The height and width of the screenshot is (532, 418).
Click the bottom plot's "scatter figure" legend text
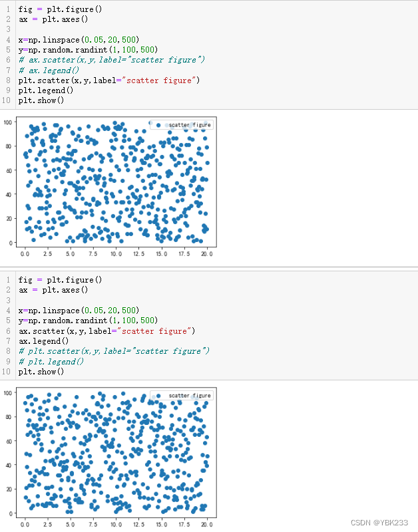[190, 396]
